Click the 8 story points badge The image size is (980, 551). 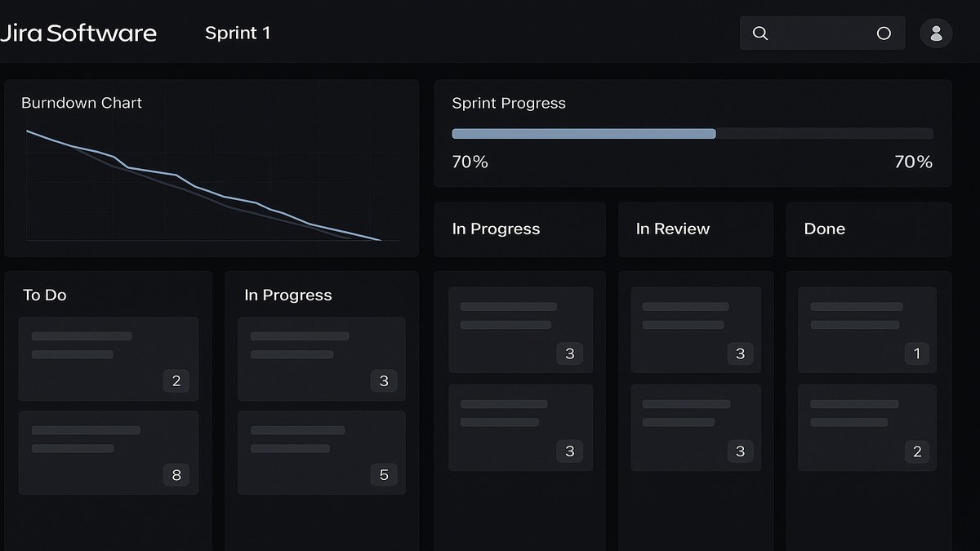click(x=176, y=475)
